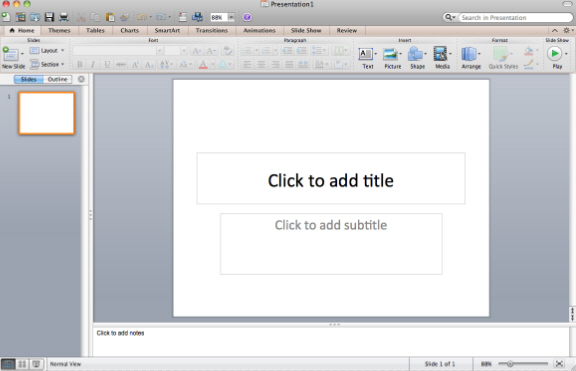Close the slides pane with the X button

(x=81, y=79)
